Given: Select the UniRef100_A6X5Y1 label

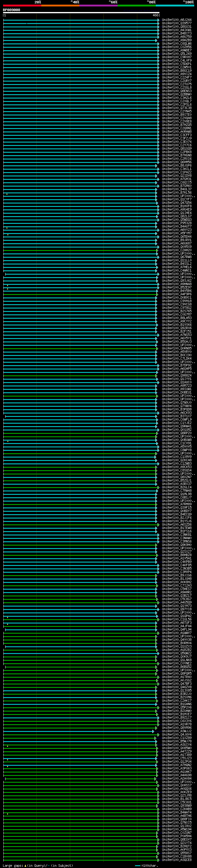Looking at the screenshot, I should [x=177, y=339].
